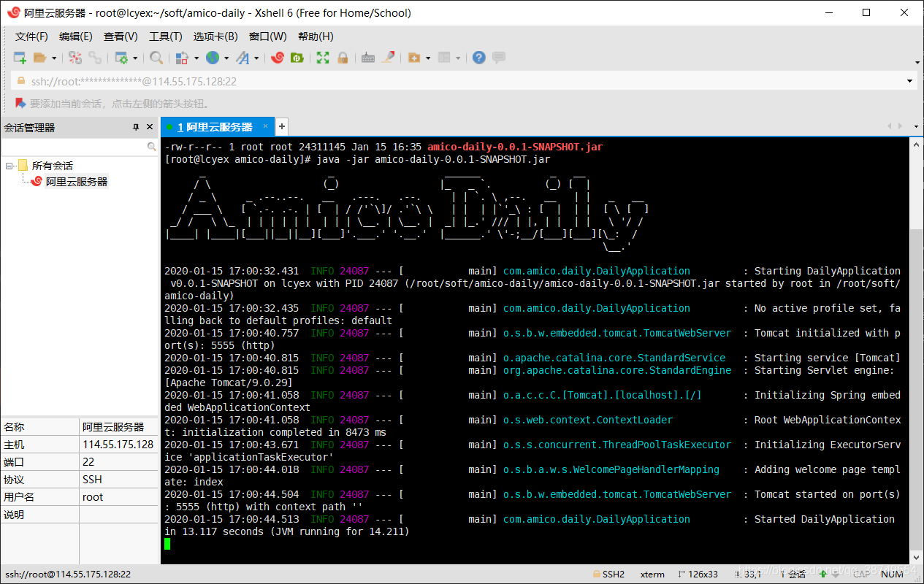Open the 文件(F) menu
Viewport: 924px width, 584px height.
(31, 36)
